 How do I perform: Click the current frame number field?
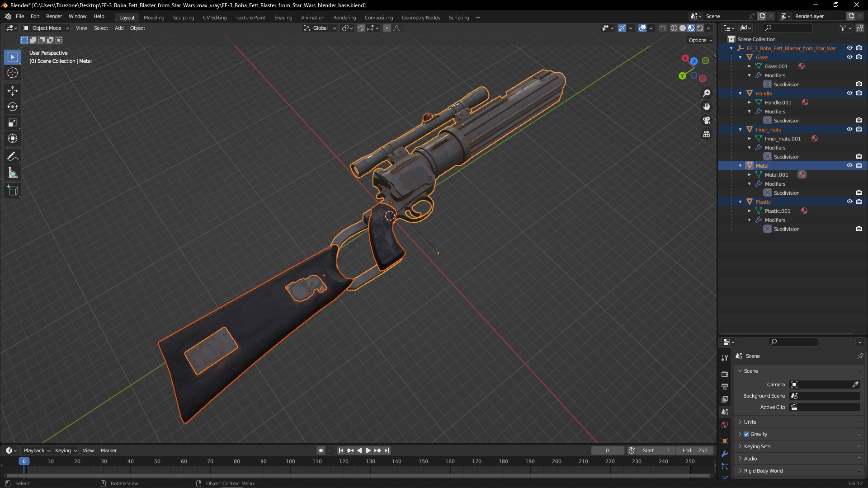tap(607, 450)
